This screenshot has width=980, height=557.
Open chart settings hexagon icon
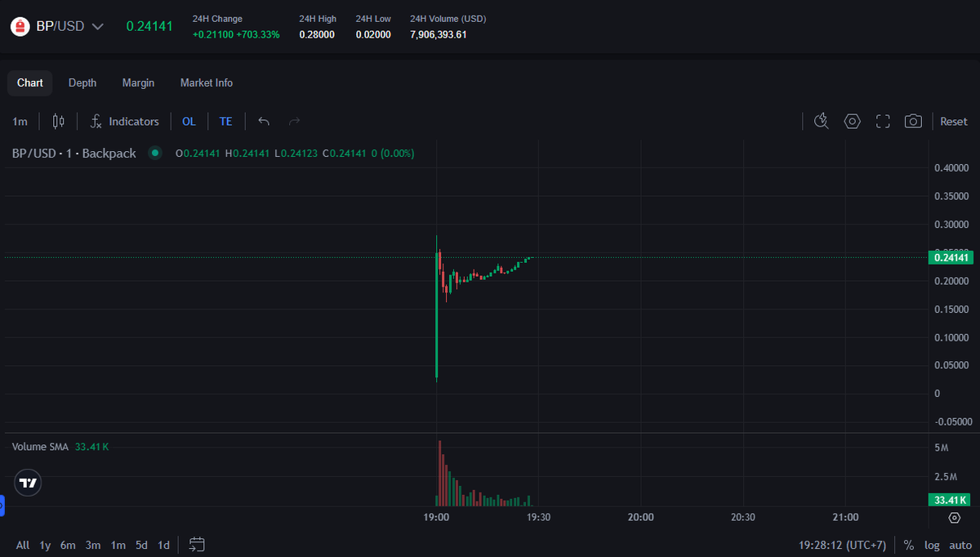point(852,121)
